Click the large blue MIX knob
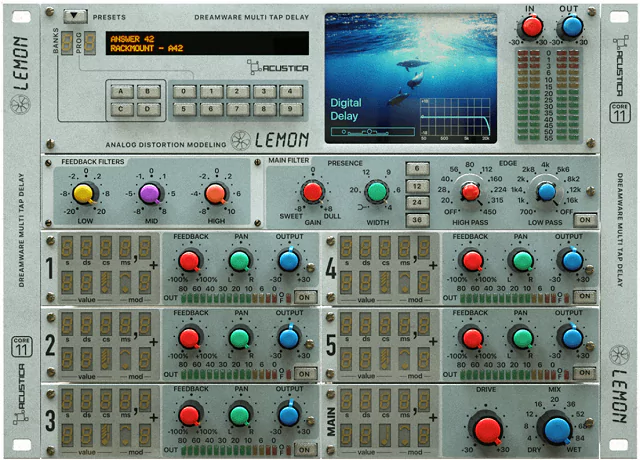Image resolution: width=640 pixels, height=460 pixels. click(x=556, y=429)
